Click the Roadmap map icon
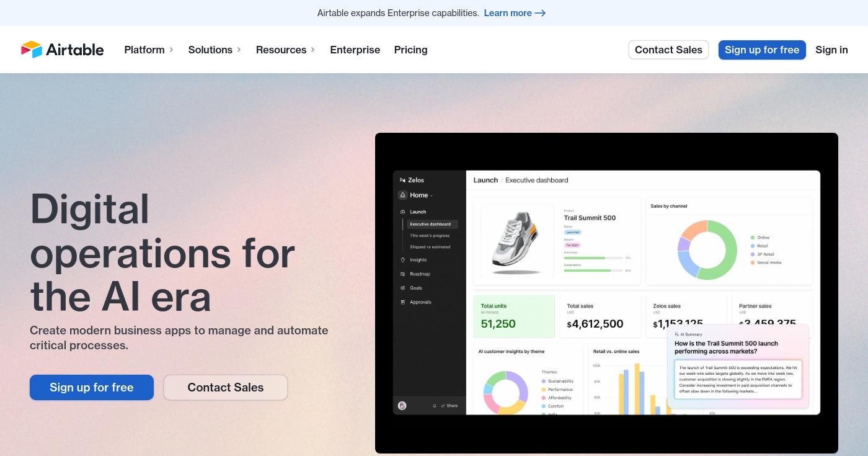 pyautogui.click(x=402, y=274)
